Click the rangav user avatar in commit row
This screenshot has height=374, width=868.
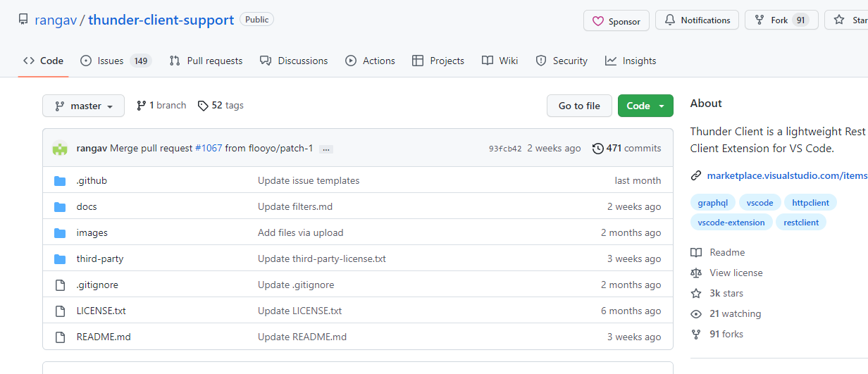coord(60,148)
